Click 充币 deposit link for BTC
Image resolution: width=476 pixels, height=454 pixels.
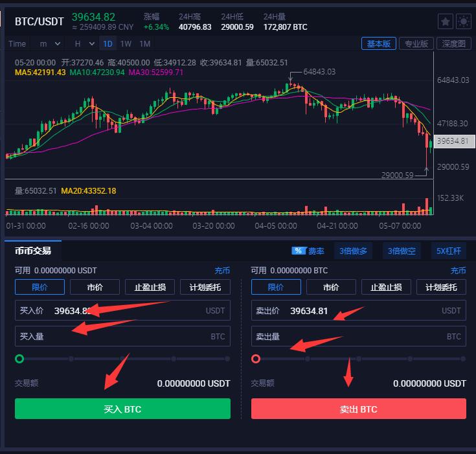(458, 271)
